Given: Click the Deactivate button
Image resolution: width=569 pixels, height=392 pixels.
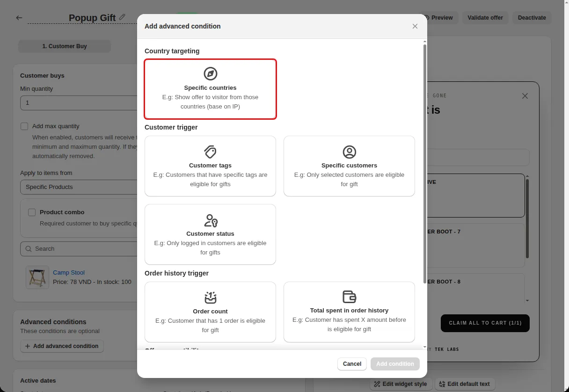Looking at the screenshot, I should click(x=532, y=18).
